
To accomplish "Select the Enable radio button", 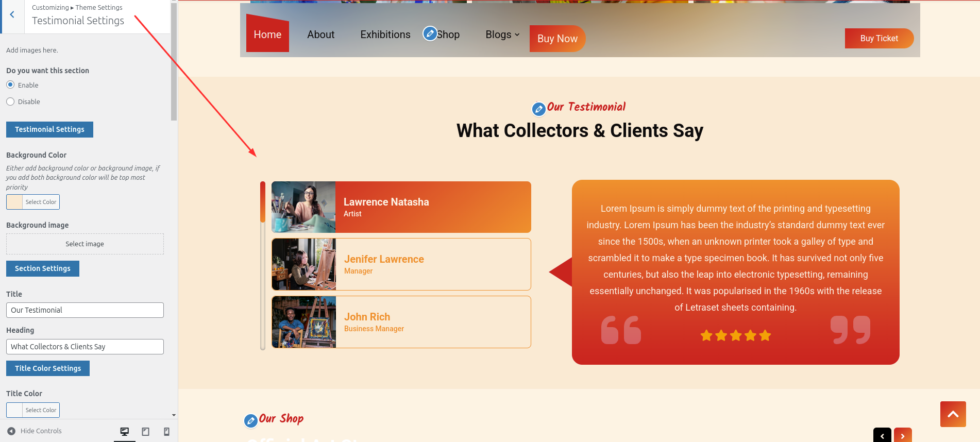I will 10,85.
